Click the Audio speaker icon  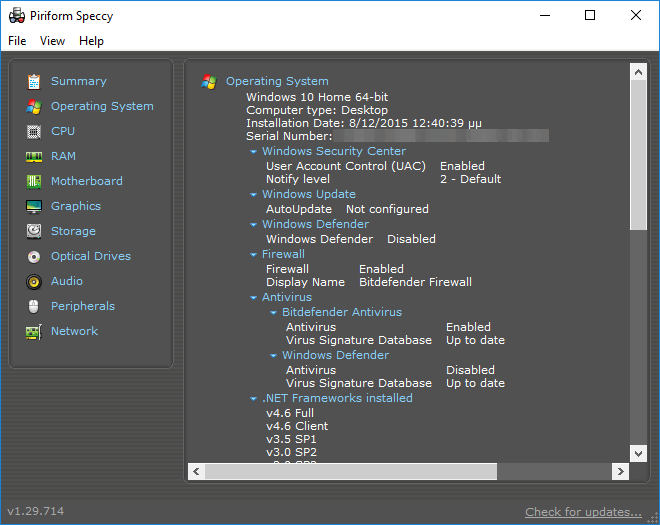click(34, 282)
